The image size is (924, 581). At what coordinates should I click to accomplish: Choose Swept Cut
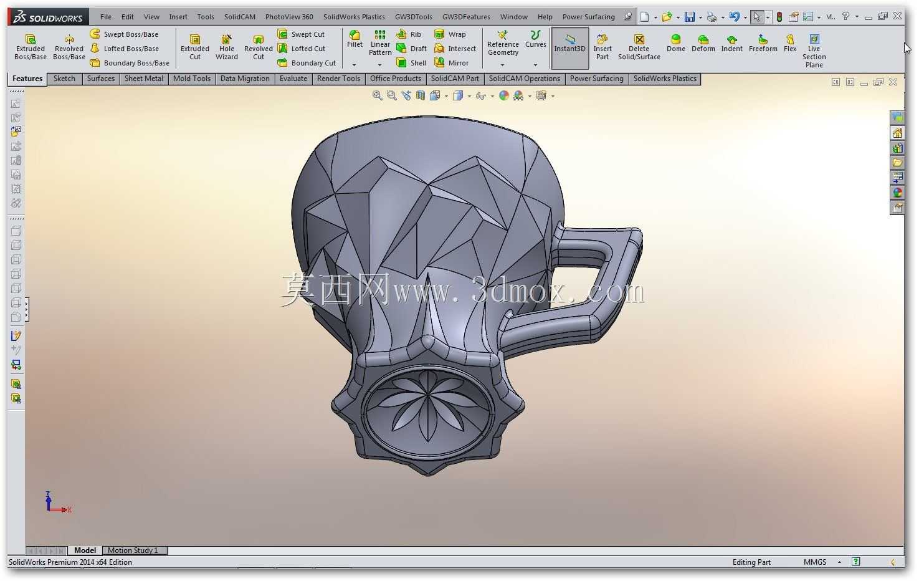click(x=301, y=34)
